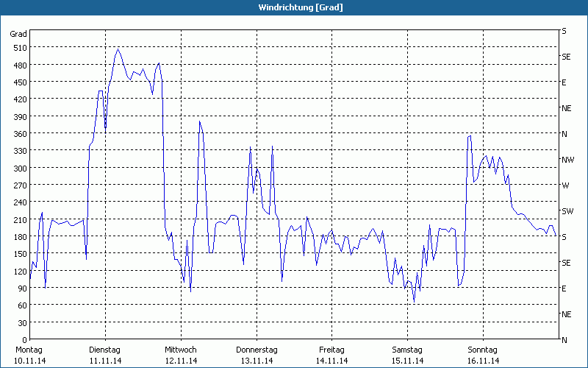Click the '330' y-axis label
This screenshot has width=588, height=368.
pos(21,152)
